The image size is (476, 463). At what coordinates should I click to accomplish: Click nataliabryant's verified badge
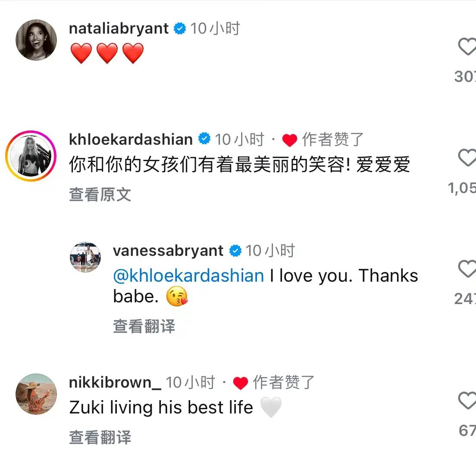(x=180, y=29)
